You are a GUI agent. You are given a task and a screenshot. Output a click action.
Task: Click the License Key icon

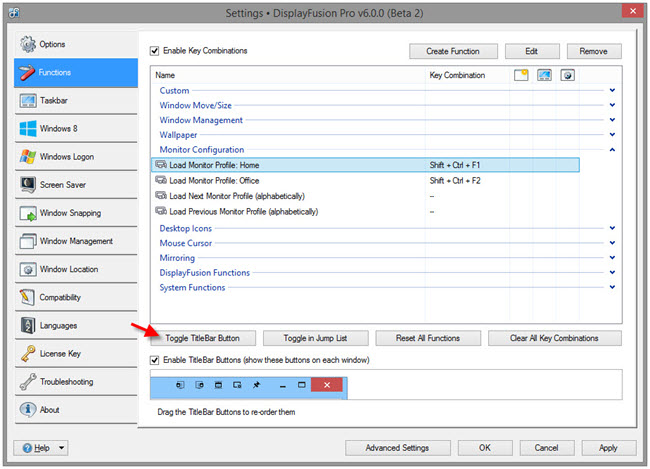point(28,354)
